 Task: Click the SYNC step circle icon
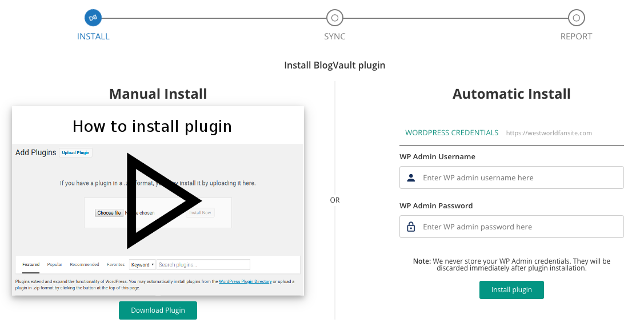335,18
